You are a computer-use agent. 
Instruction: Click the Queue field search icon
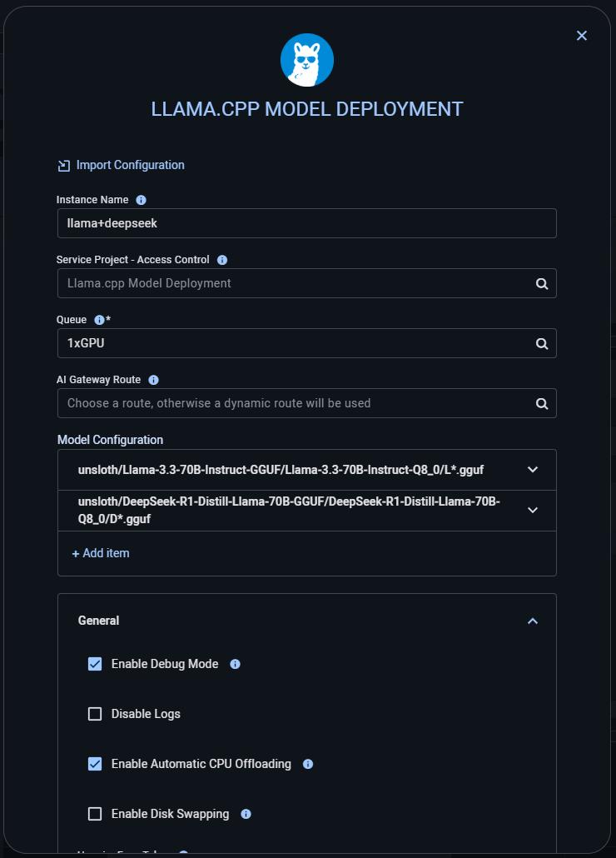pyautogui.click(x=542, y=343)
